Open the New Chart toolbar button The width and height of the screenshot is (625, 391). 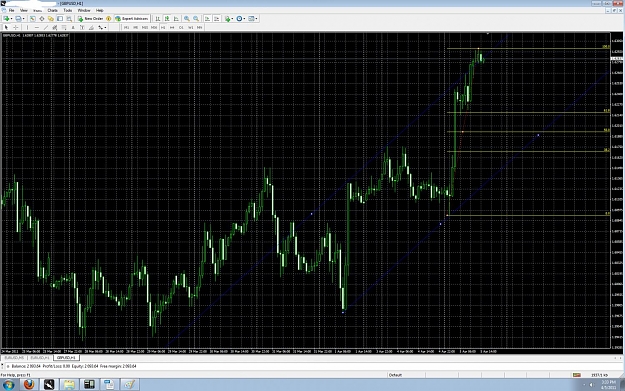point(6,19)
